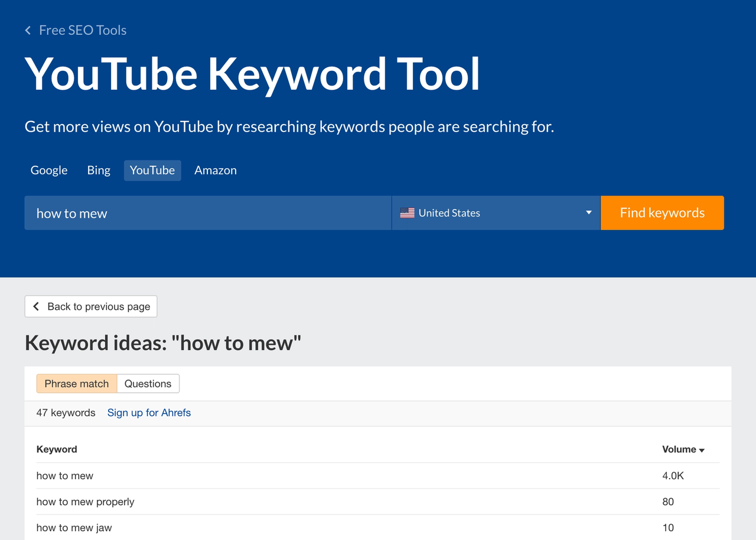Select the Bing tab
Image resolution: width=756 pixels, height=540 pixels.
pyautogui.click(x=99, y=170)
